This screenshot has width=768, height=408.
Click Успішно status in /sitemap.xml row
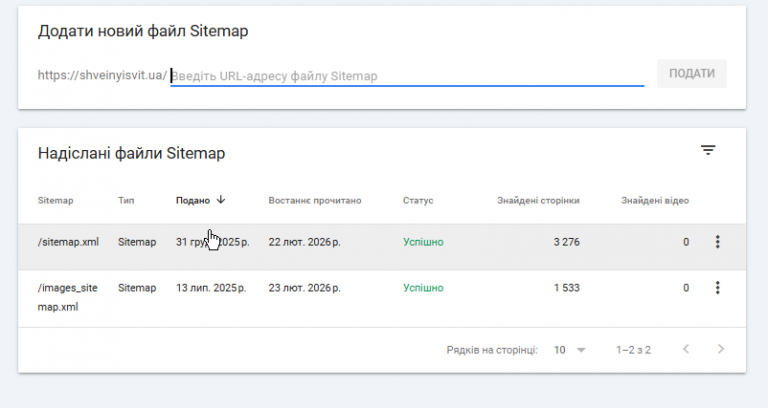point(423,242)
